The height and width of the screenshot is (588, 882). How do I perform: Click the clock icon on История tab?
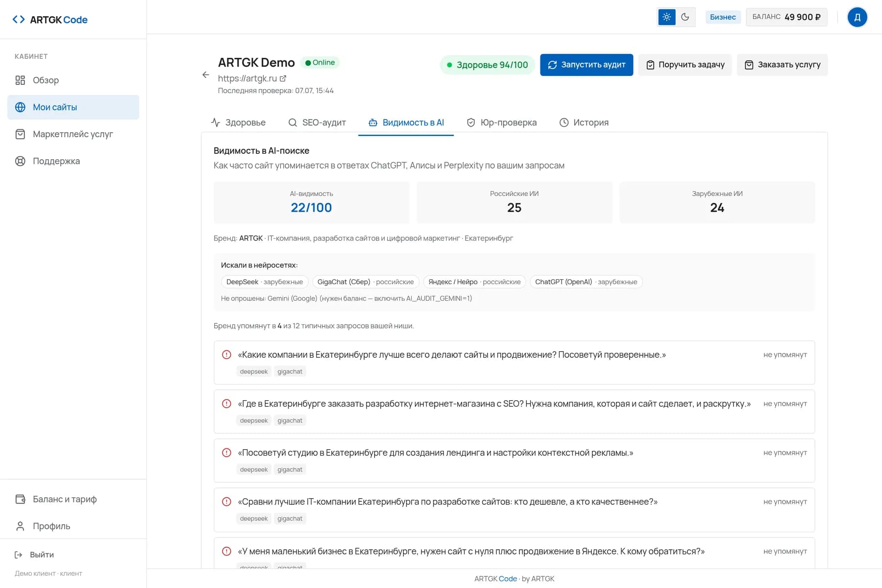(x=564, y=122)
